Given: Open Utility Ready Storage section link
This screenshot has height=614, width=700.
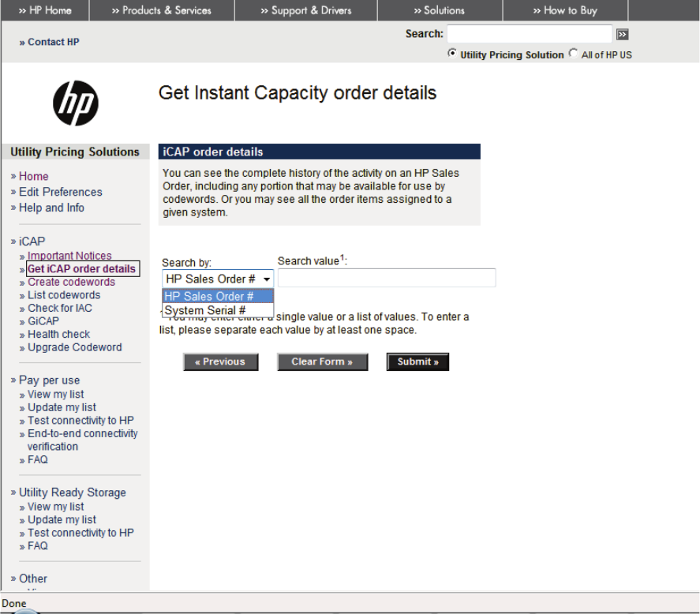Looking at the screenshot, I should pyautogui.click(x=73, y=492).
